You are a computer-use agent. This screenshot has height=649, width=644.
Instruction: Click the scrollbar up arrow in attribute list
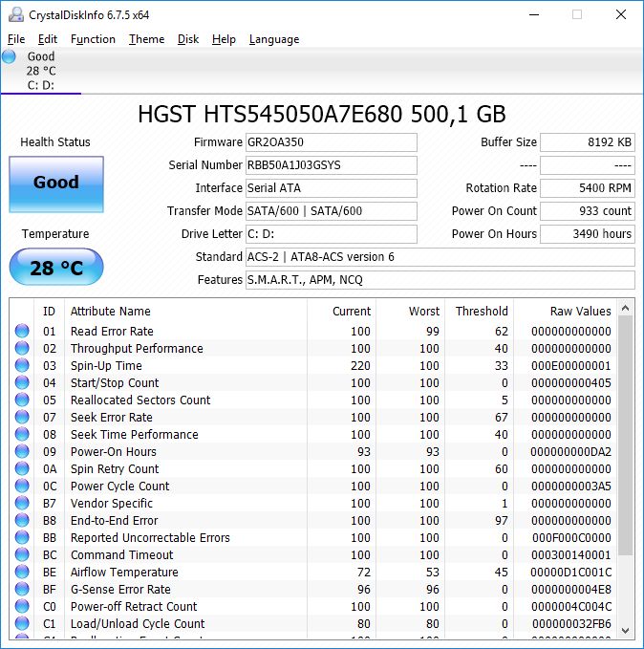pos(626,308)
